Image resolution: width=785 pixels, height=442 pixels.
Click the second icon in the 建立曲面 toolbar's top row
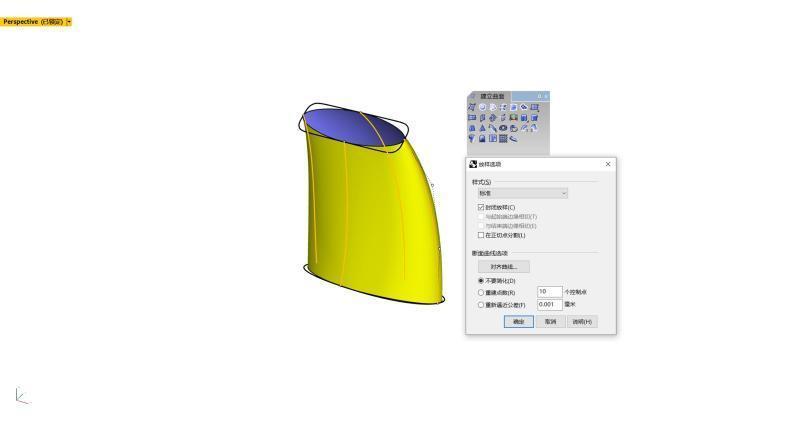(482, 107)
